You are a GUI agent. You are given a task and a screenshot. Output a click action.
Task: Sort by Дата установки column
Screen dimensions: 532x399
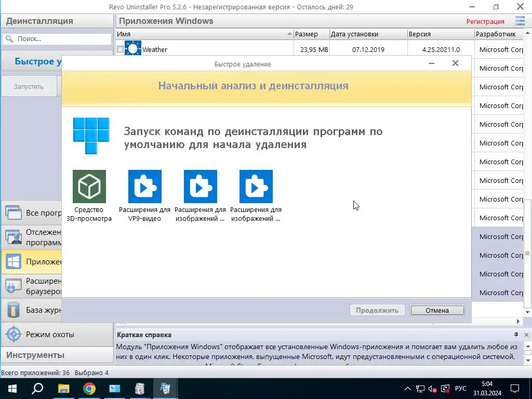[x=368, y=34]
